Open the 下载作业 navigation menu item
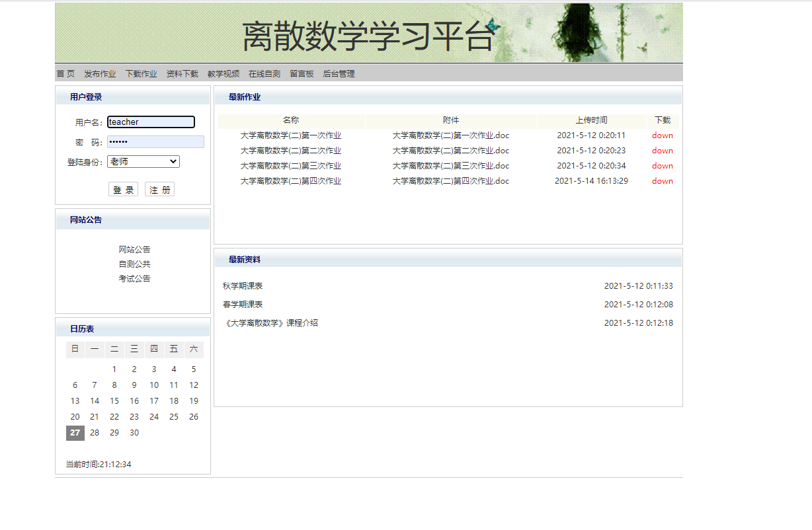Image resolution: width=812 pixels, height=530 pixels. (x=140, y=73)
